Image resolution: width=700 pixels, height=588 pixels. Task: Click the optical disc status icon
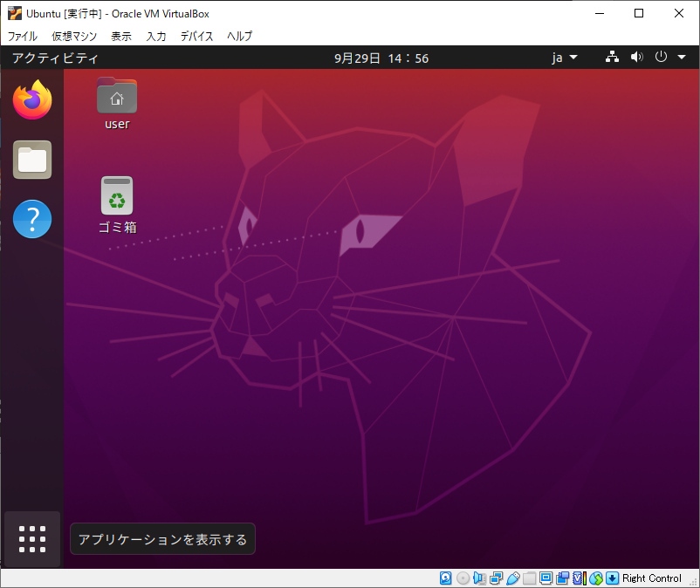(x=463, y=578)
